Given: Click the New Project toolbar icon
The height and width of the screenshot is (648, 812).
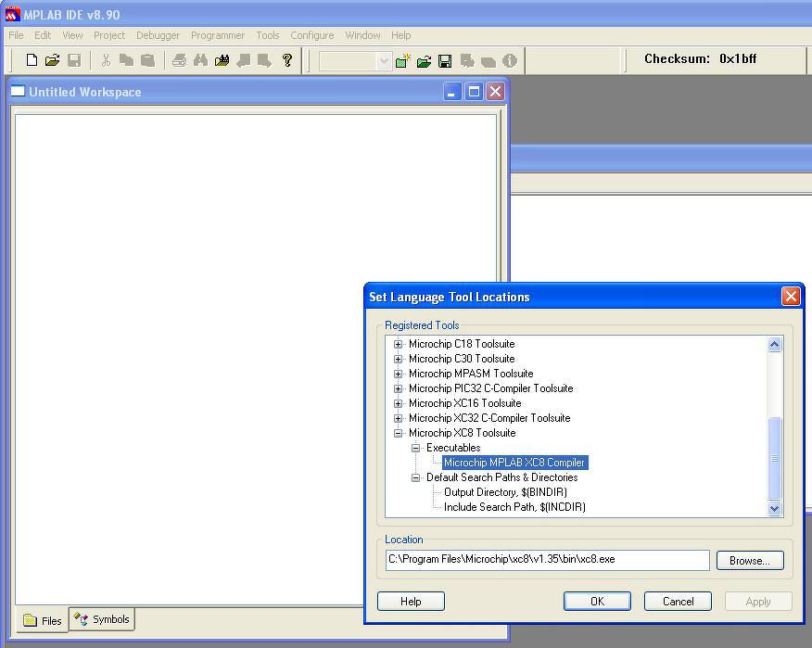Looking at the screenshot, I should 402,61.
